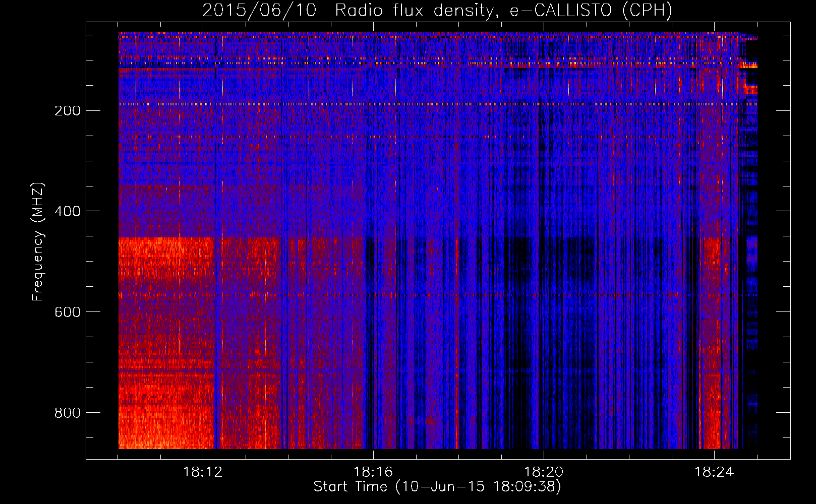Screen dimensions: 816x504
Task: Click the plot title '2015/06/10 Radio flux density, e-CALLISTO (CPH)'
Action: click(437, 10)
